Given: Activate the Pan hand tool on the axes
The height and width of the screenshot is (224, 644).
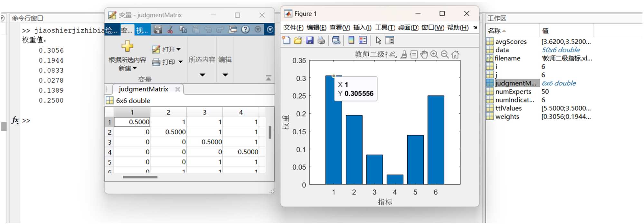Looking at the screenshot, I should (424, 54).
